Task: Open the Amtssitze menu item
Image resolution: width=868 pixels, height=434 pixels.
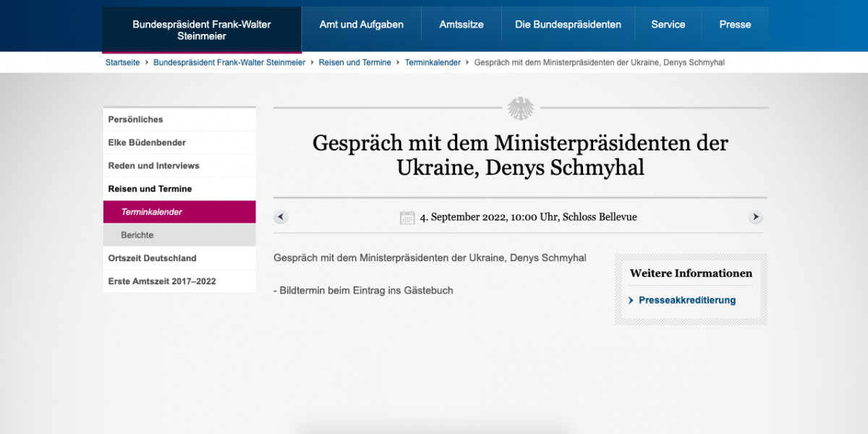Action: pos(461,25)
